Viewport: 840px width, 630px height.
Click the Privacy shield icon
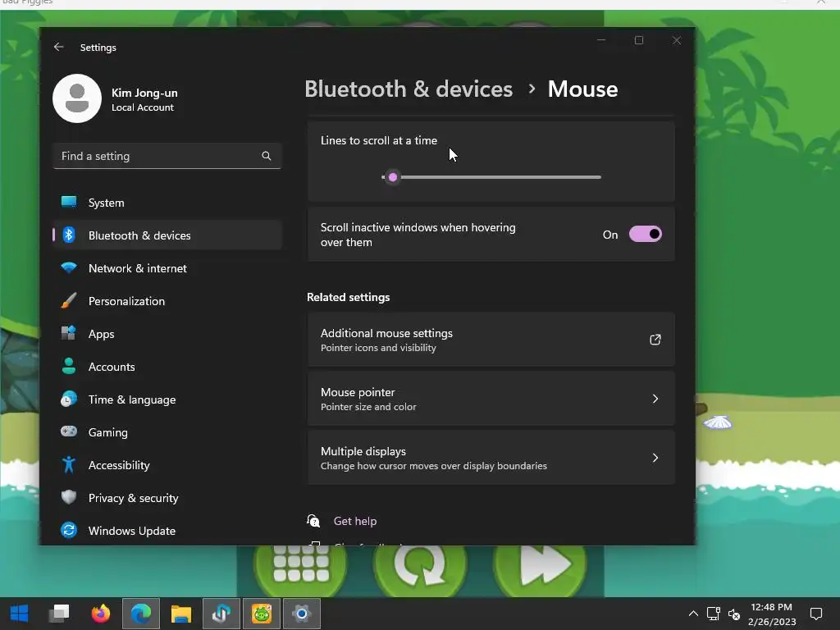pyautogui.click(x=69, y=497)
